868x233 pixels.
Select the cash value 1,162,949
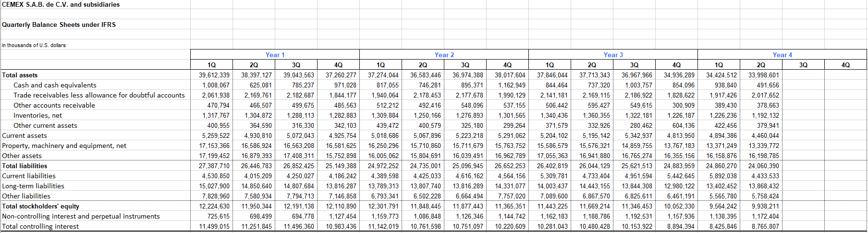click(x=512, y=85)
